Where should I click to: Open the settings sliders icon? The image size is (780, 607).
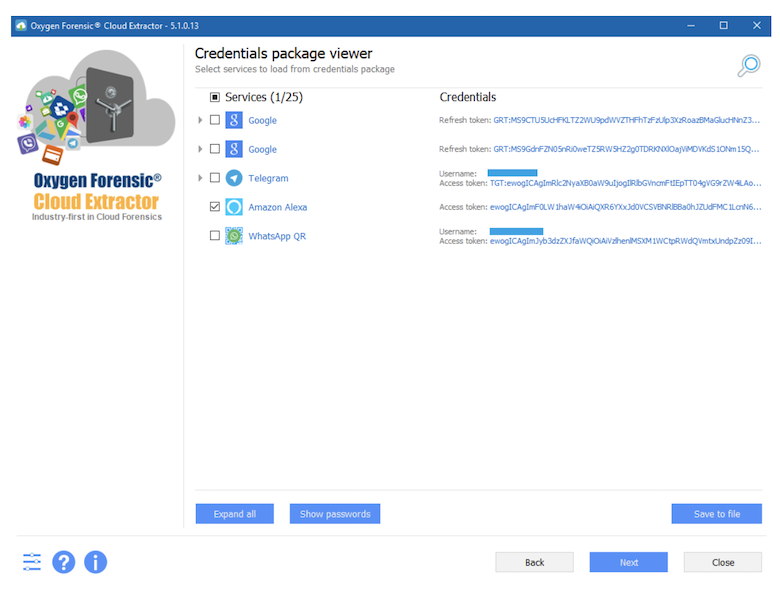pyautogui.click(x=32, y=562)
